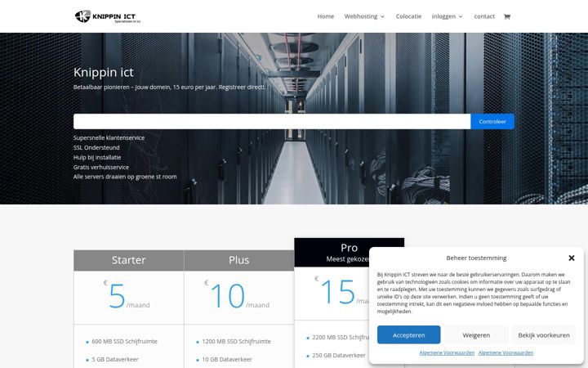
Task: Open the first Algemene Voorwaarden link
Action: [447, 353]
